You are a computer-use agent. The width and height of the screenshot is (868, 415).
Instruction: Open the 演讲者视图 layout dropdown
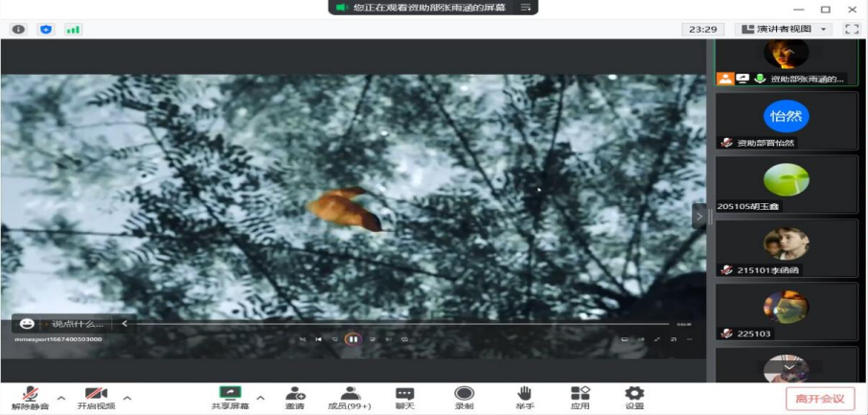(784, 30)
